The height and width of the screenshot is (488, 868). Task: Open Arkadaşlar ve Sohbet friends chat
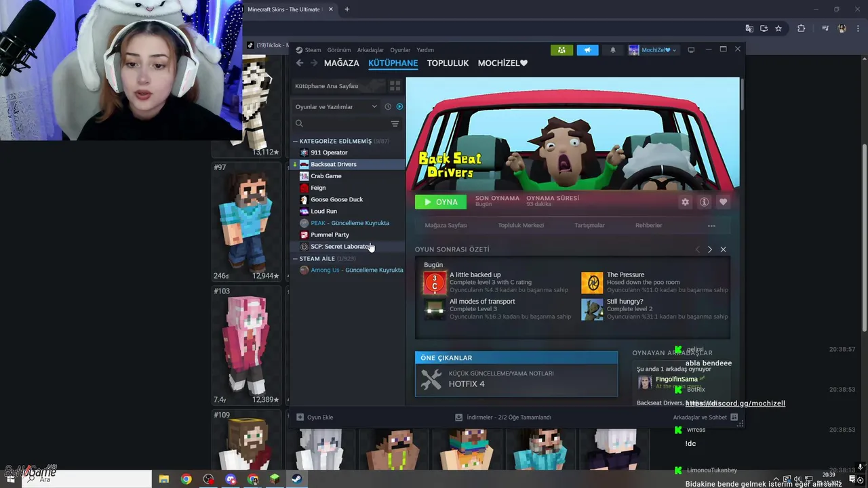tap(706, 418)
